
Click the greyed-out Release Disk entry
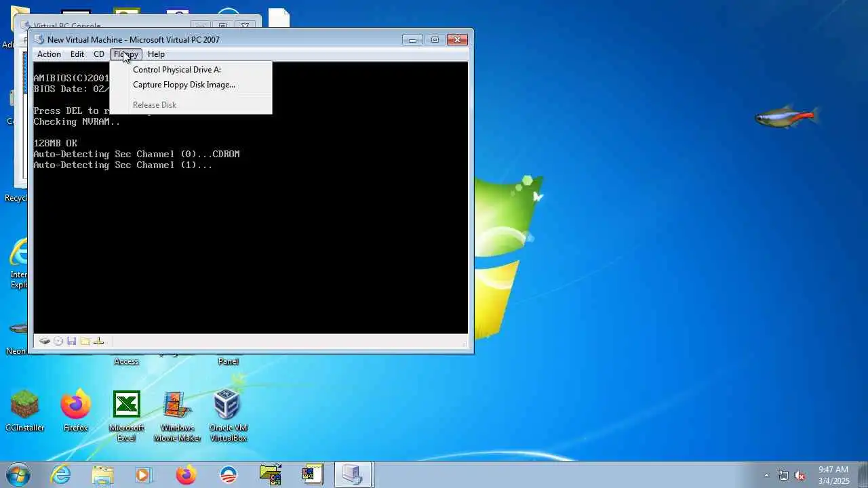click(191, 105)
